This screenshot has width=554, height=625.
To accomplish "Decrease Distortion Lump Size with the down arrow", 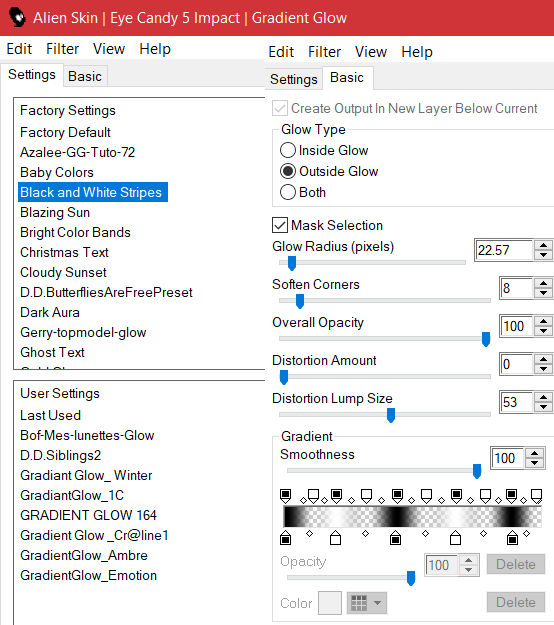I will click(543, 407).
